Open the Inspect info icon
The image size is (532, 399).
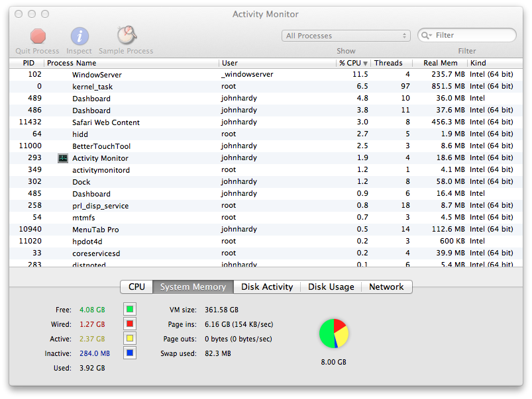click(x=80, y=36)
